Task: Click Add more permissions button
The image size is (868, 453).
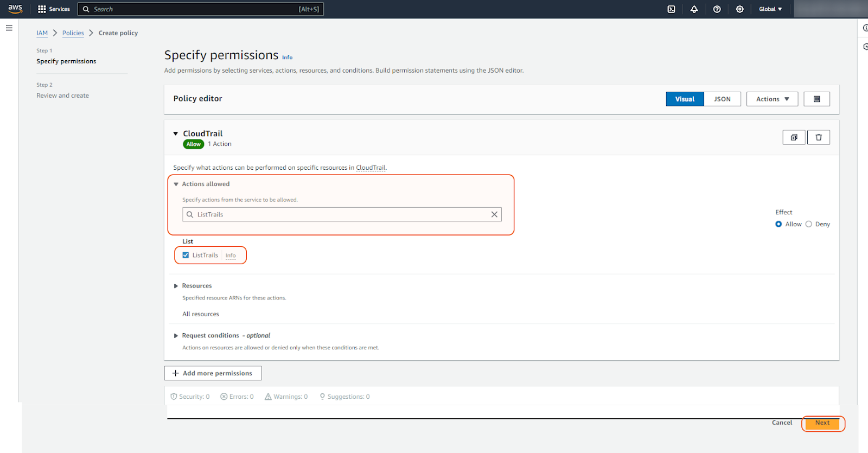Action: (x=213, y=373)
